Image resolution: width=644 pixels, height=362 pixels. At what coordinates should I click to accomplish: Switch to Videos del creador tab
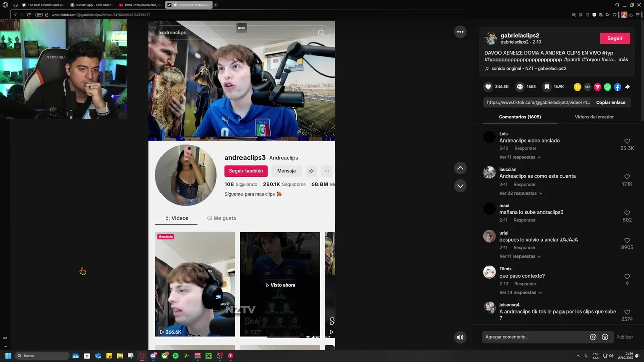[x=594, y=117]
